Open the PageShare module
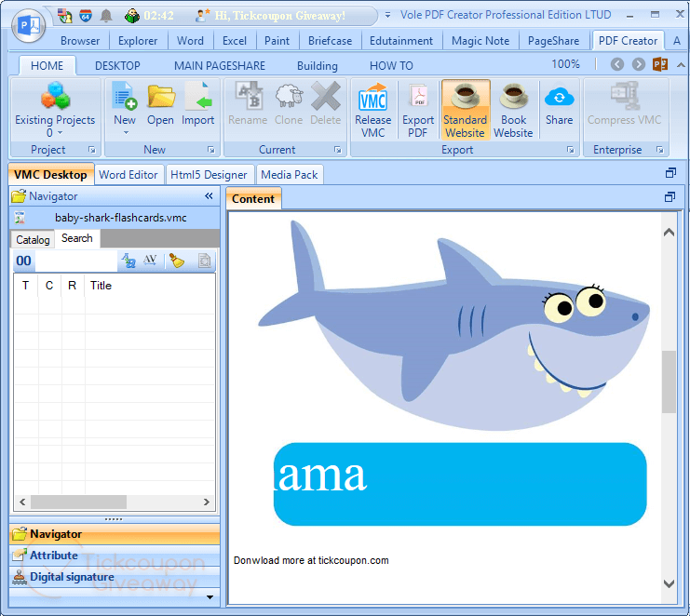 pos(554,41)
